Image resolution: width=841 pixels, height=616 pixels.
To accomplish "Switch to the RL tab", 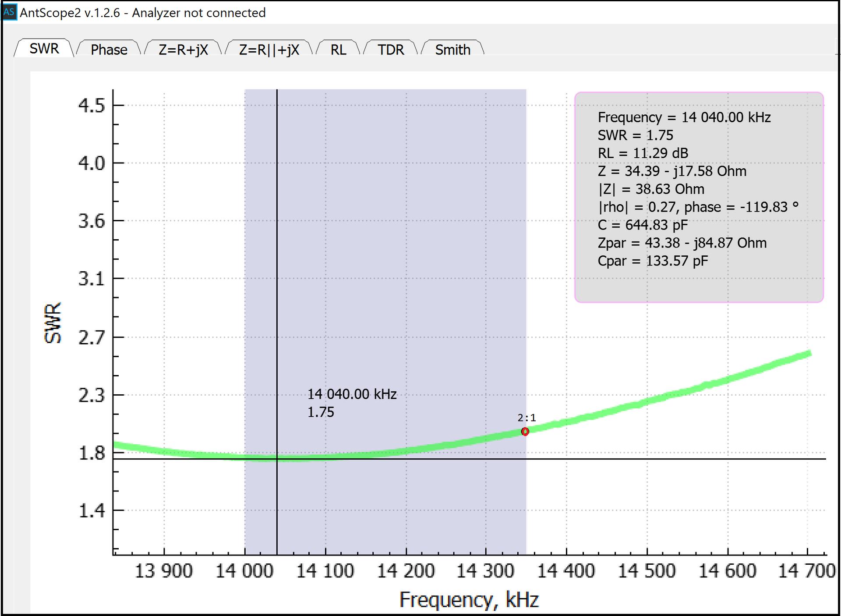I will (338, 50).
